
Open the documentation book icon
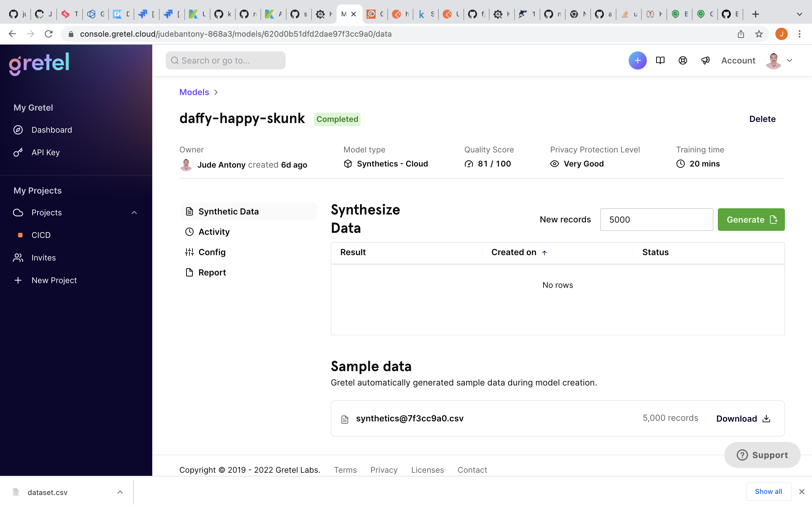pos(660,60)
